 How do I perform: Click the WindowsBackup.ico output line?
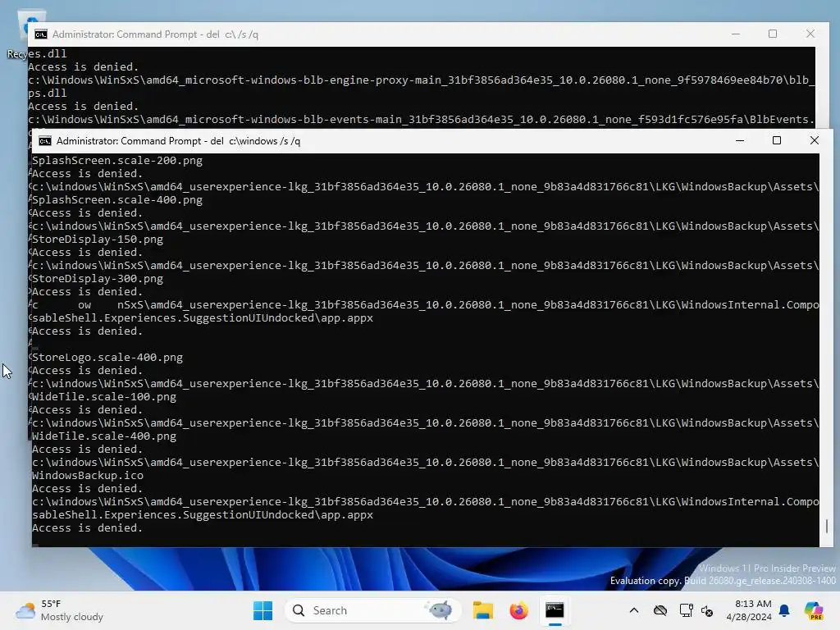88,475
